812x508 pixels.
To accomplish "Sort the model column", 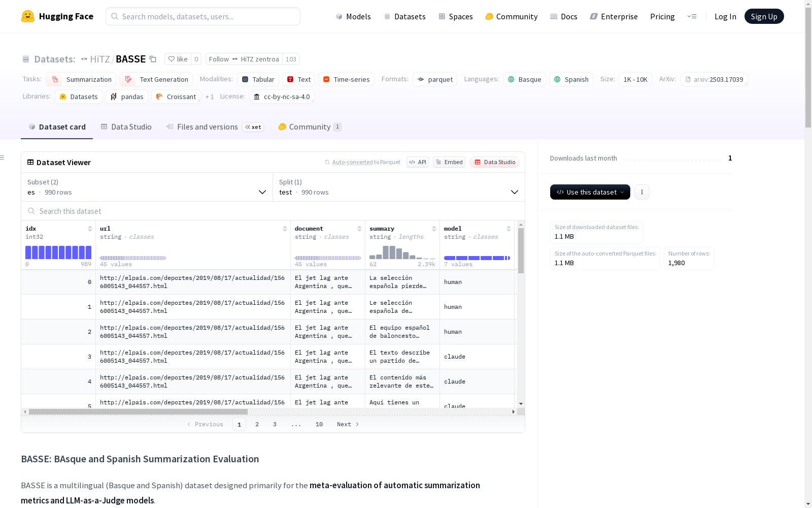I will (509, 229).
